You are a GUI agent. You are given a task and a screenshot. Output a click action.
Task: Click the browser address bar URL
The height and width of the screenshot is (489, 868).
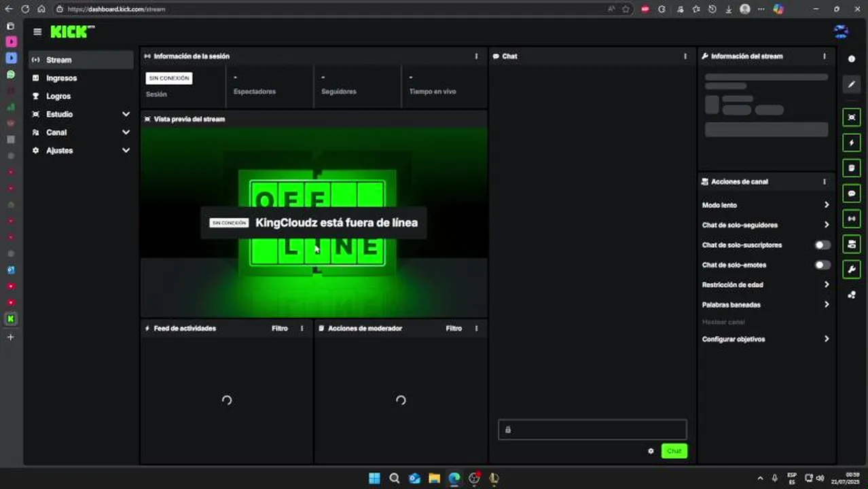116,9
